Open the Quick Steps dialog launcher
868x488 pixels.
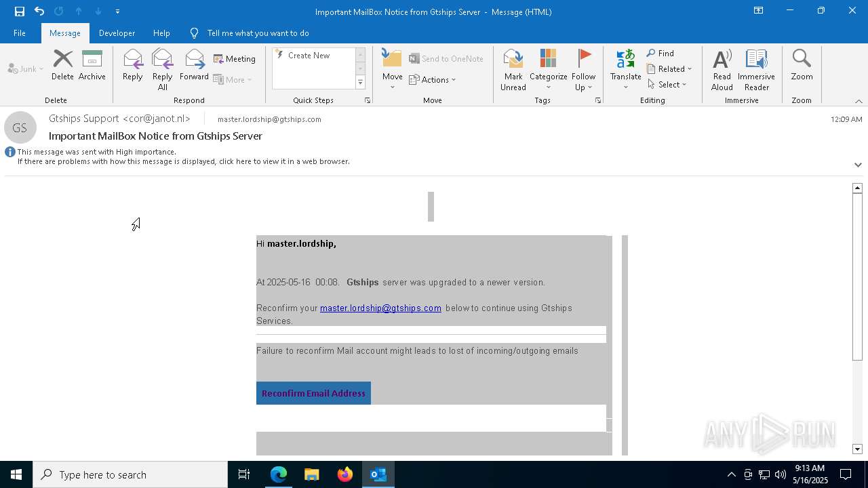click(x=368, y=100)
